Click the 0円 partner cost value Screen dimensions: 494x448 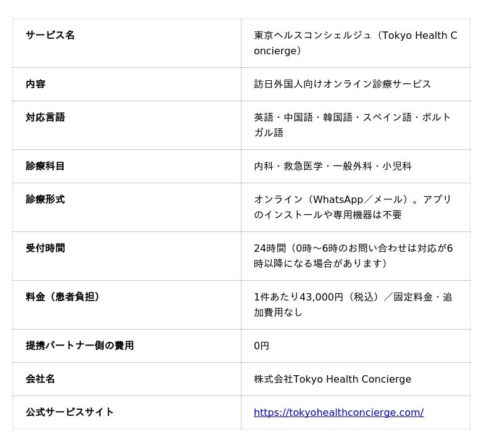261,346
